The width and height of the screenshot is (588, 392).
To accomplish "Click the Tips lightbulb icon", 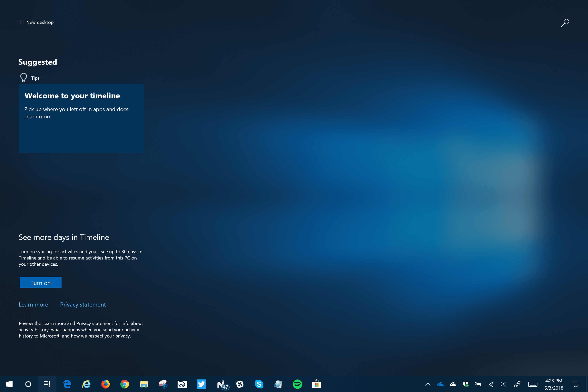I will tap(24, 78).
